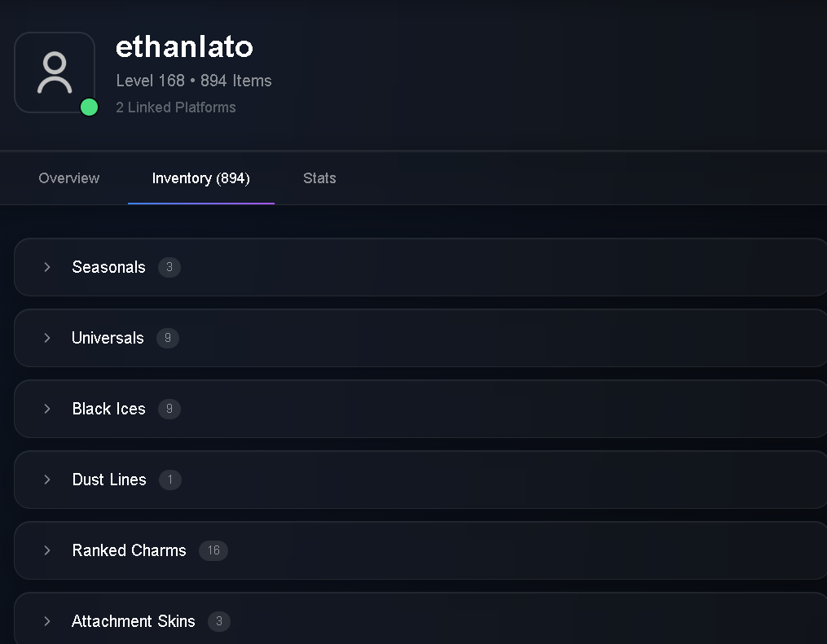Expand the Black Ices chevron arrow
827x644 pixels.
pos(47,409)
